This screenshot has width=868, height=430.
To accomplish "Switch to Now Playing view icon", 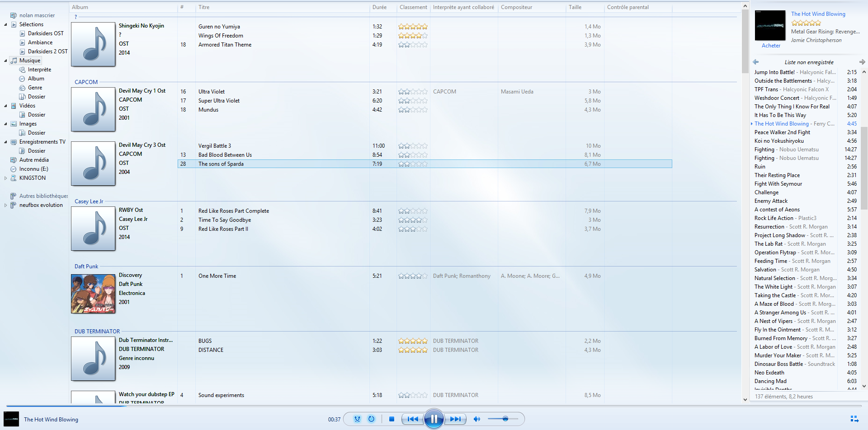I will (x=854, y=419).
